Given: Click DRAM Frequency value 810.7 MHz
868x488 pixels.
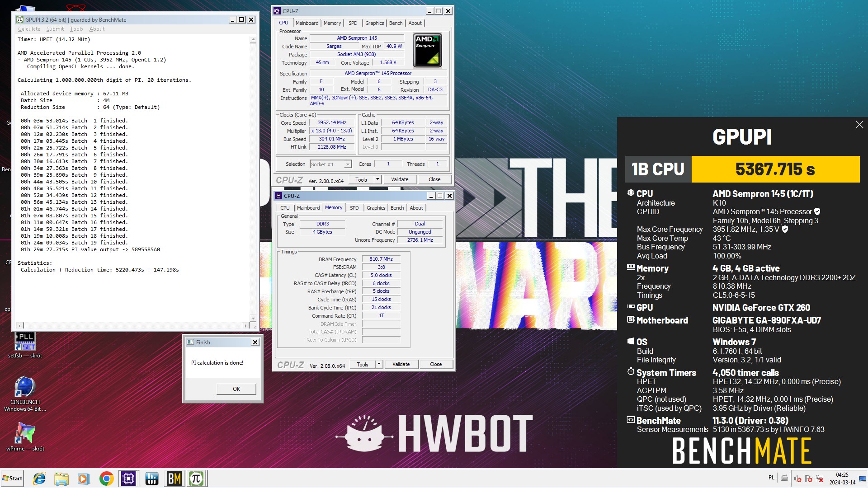Looking at the screenshot, I should (381, 259).
